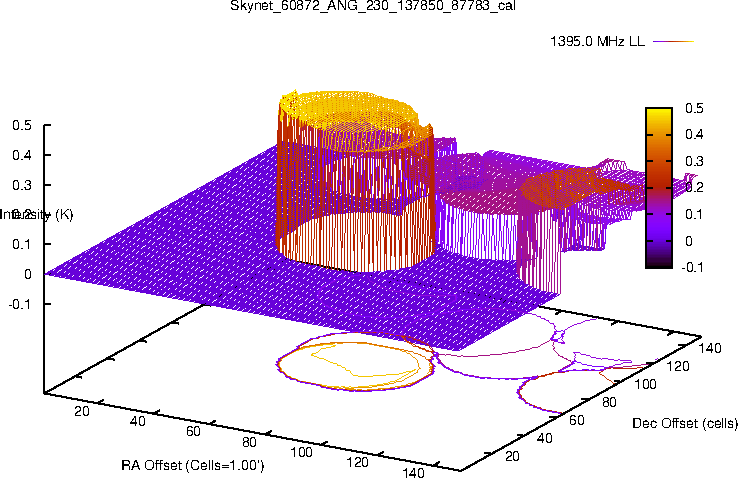
Task: Select the 0.5 label on the color bar
Action: coord(694,108)
